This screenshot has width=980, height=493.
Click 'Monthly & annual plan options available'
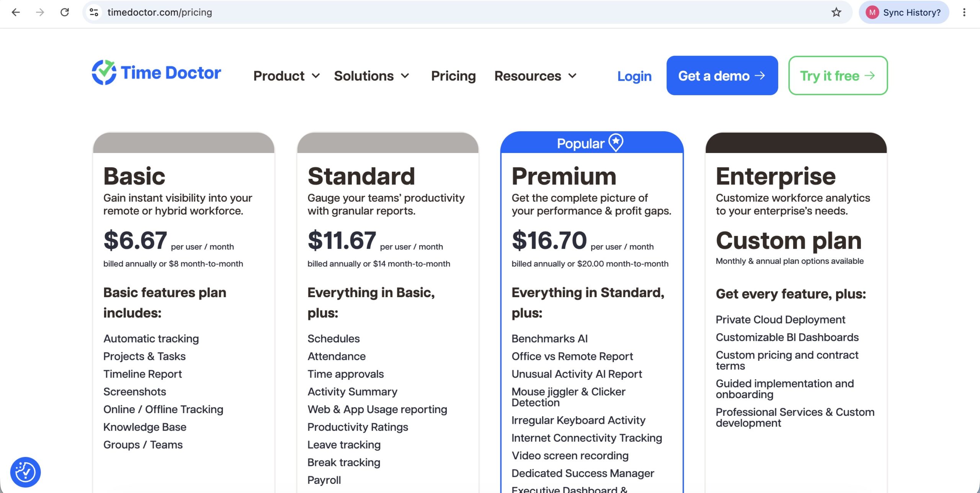(790, 261)
